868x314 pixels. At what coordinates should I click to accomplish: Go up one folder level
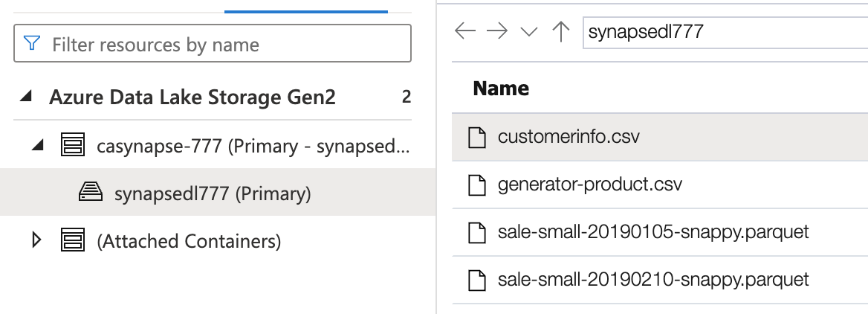tap(560, 32)
